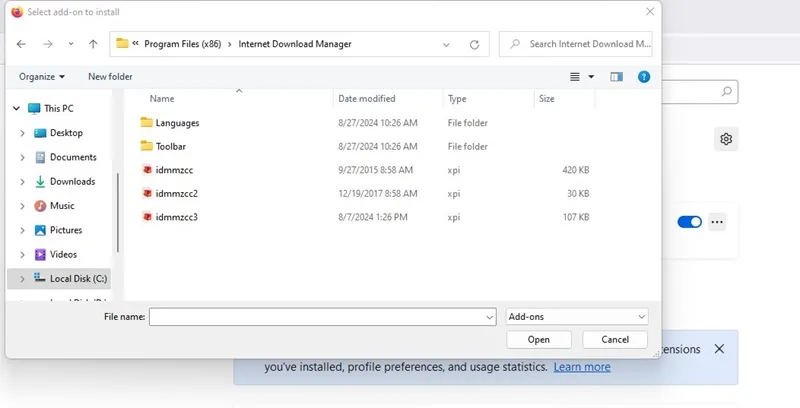The image size is (800, 408).
Task: Expand the Pictures tree node
Action: click(x=22, y=231)
